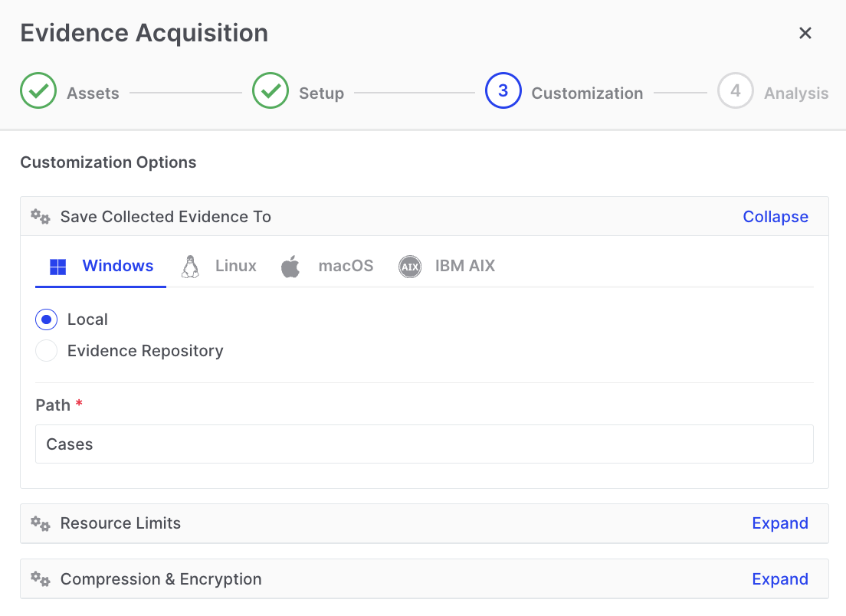Expand the Compression & Encryption section
This screenshot has width=846, height=616.
tap(779, 579)
